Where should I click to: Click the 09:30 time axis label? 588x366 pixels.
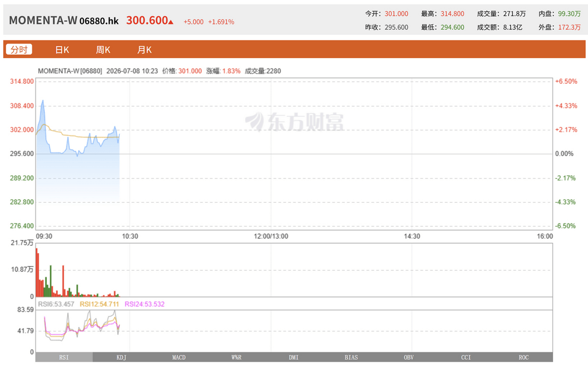[x=44, y=237]
